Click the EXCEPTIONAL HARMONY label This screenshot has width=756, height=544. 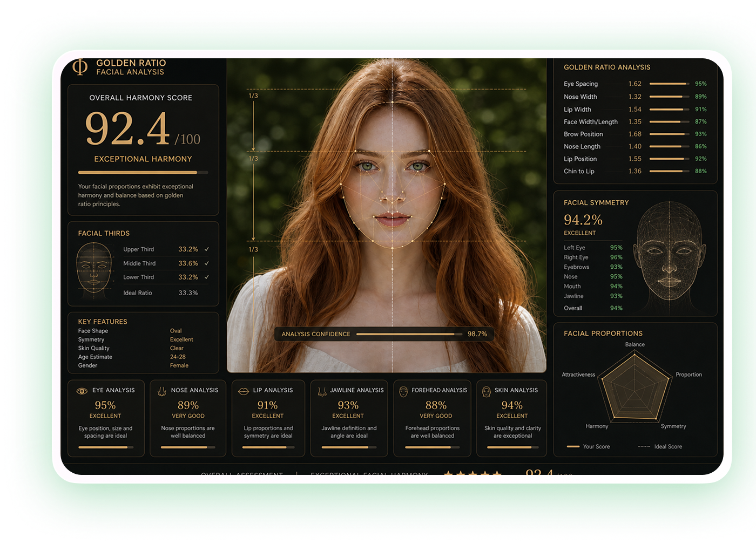click(143, 159)
